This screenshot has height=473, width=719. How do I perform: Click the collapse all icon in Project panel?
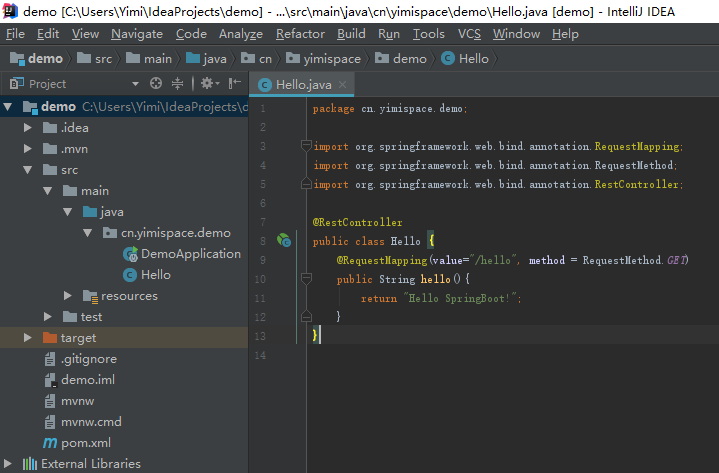(x=177, y=83)
